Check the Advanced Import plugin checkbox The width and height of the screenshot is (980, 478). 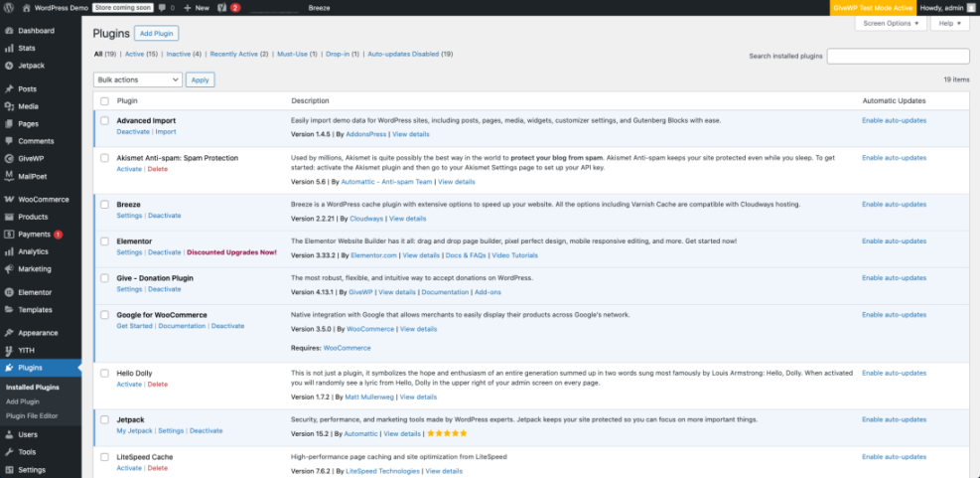coord(105,121)
